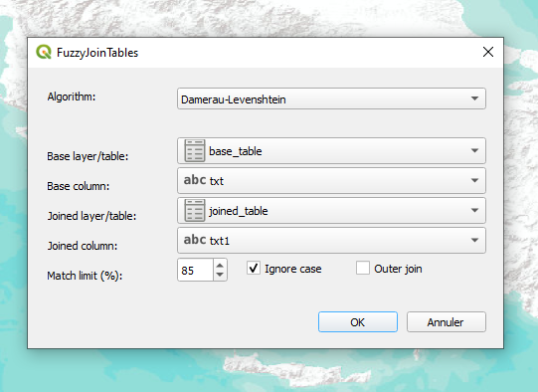Click the abc text-type icon next to txt

(195, 180)
